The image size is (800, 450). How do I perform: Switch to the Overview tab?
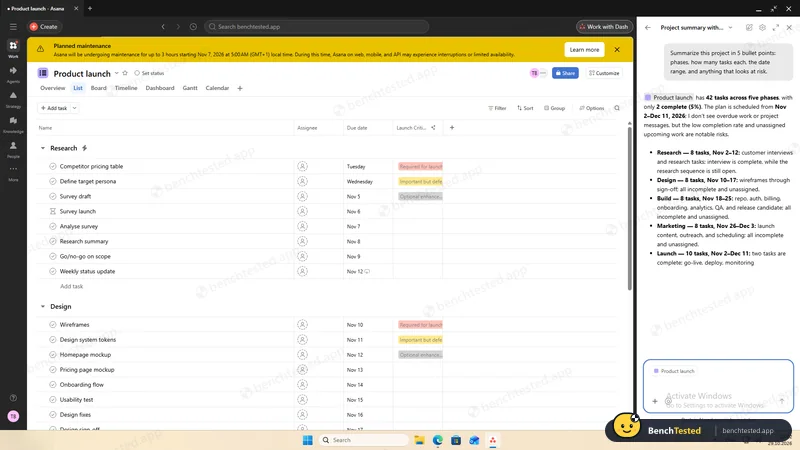pos(53,88)
